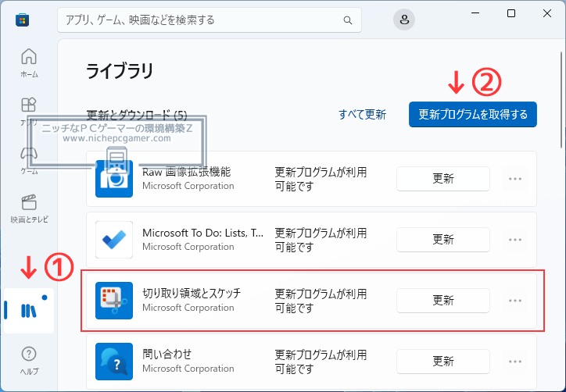This screenshot has height=392, width=566.
Task: Click the search magnifier icon
Action: pos(348,20)
